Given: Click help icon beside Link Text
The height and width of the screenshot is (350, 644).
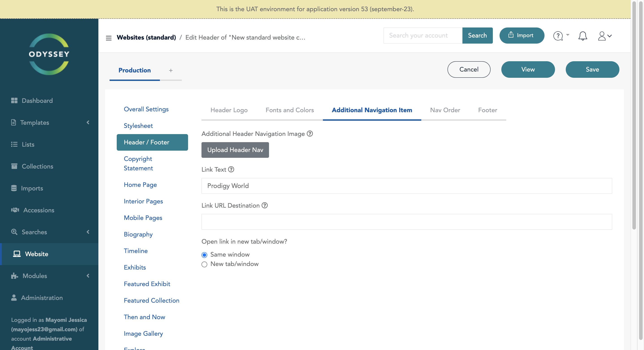Looking at the screenshot, I should (x=231, y=169).
